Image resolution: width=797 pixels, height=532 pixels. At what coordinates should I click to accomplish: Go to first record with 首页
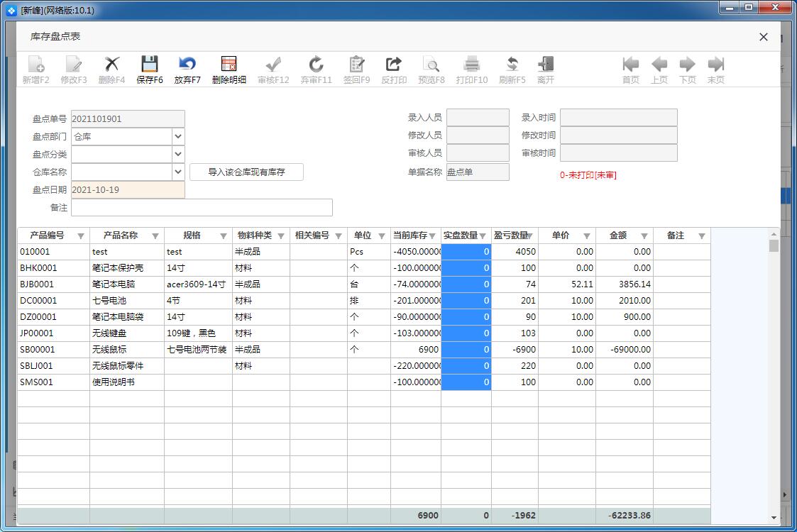pos(631,65)
